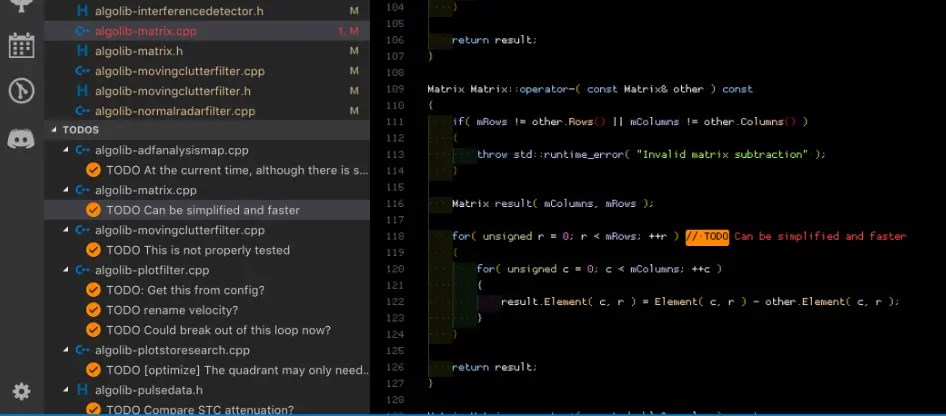Click check icon of 'At the current time' TODO
This screenshot has height=416, width=946.
(93, 170)
